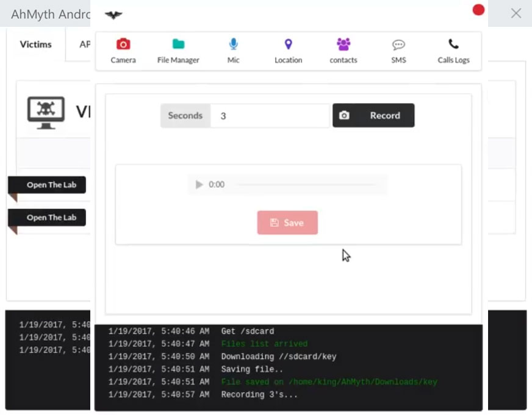Click the Record button label
The width and height of the screenshot is (532, 415).
[x=385, y=116]
